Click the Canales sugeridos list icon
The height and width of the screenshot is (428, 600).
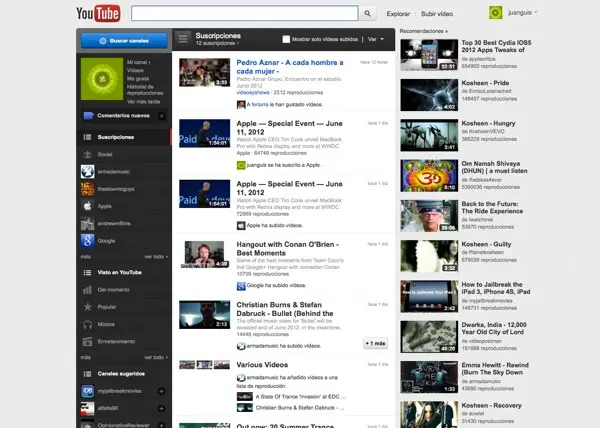tap(87, 374)
